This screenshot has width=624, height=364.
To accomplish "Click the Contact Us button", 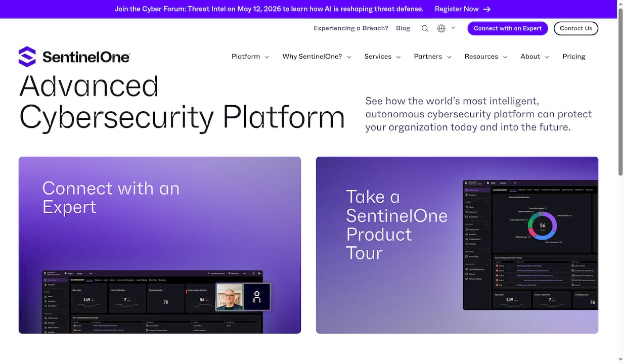I will point(576,28).
